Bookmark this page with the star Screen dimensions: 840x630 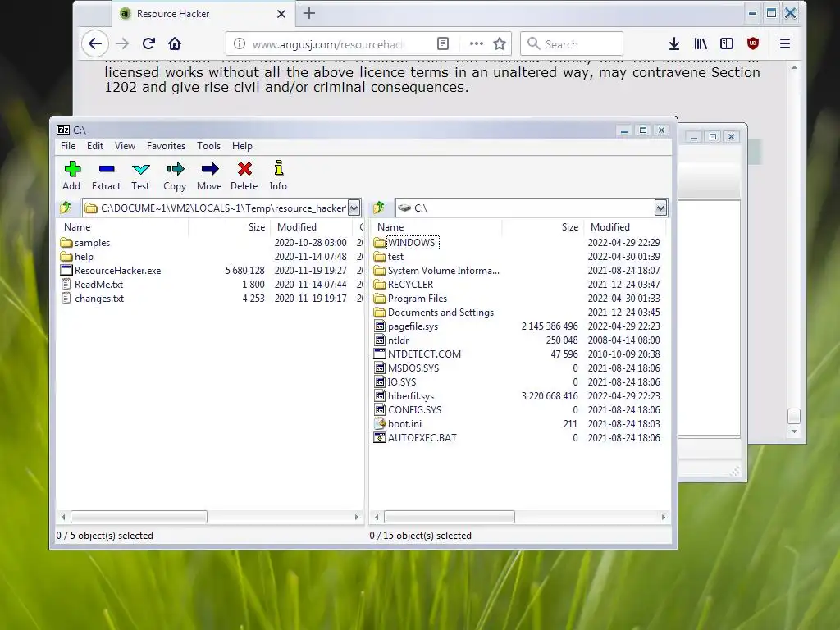[500, 43]
